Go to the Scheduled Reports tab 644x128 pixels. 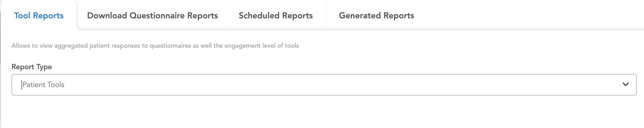point(276,15)
